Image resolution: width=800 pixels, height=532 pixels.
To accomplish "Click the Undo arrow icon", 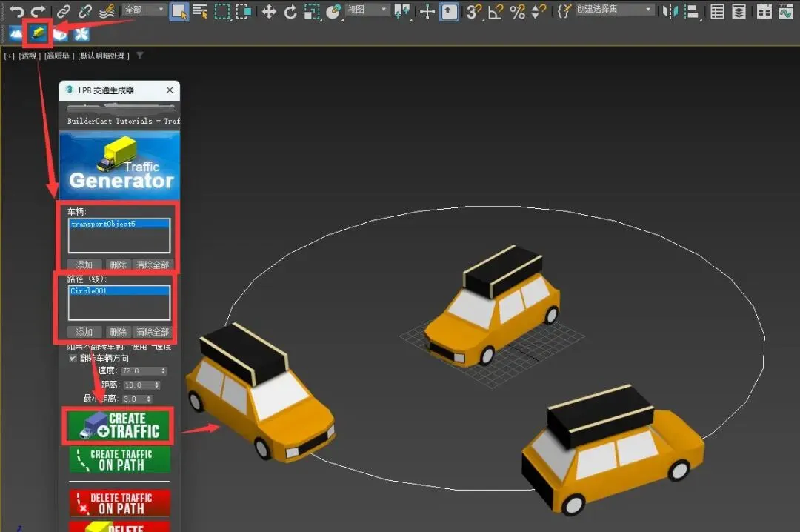I will (x=16, y=11).
